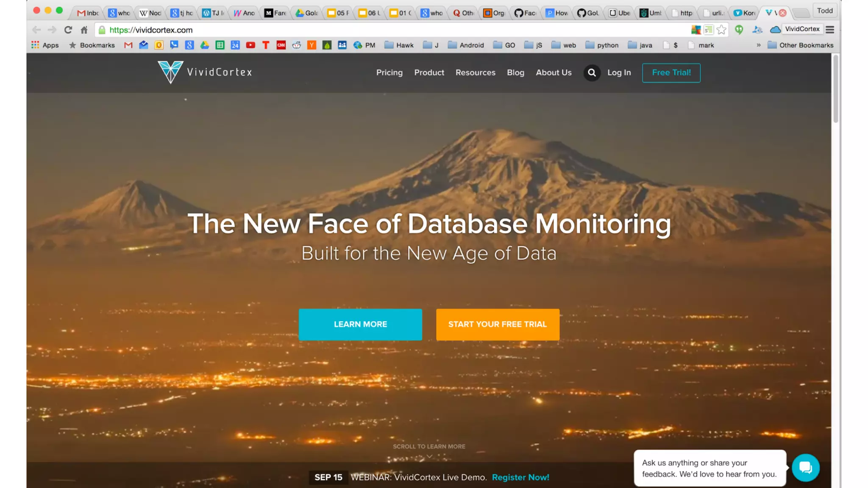Screen dimensions: 868x488
Task: Open the Pricing menu item
Action: click(389, 72)
